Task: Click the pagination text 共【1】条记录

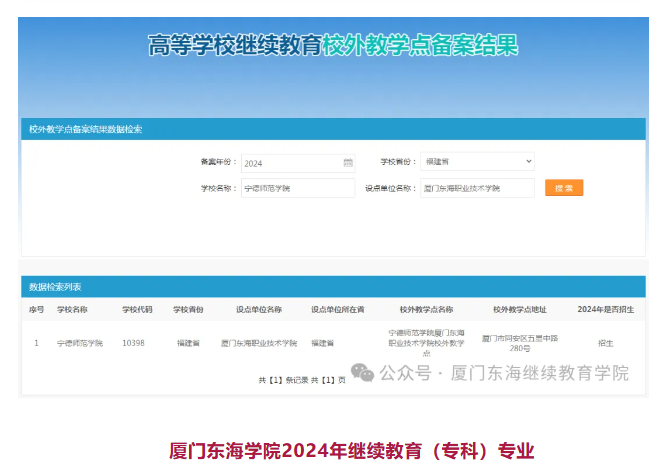Action: [x=283, y=380]
